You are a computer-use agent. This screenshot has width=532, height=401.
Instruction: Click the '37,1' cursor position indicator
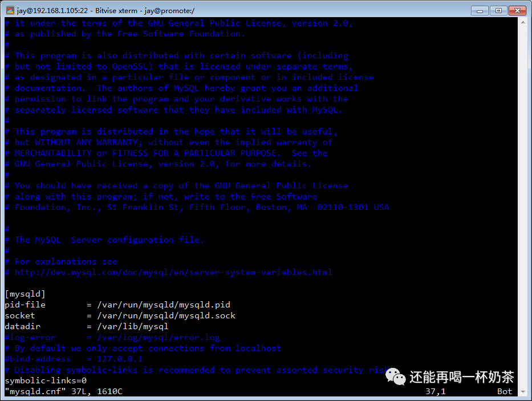[x=436, y=392]
